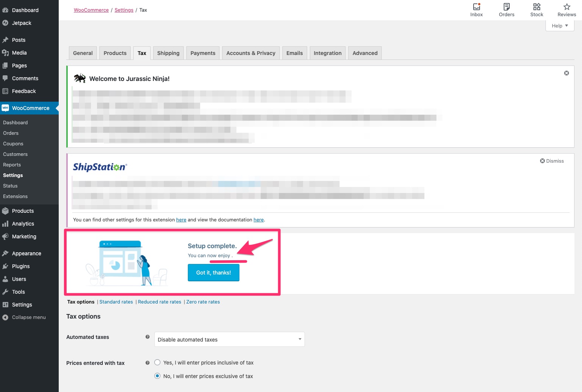Close the Jurassic Ninja welcome notice
The image size is (582, 392).
tap(567, 73)
